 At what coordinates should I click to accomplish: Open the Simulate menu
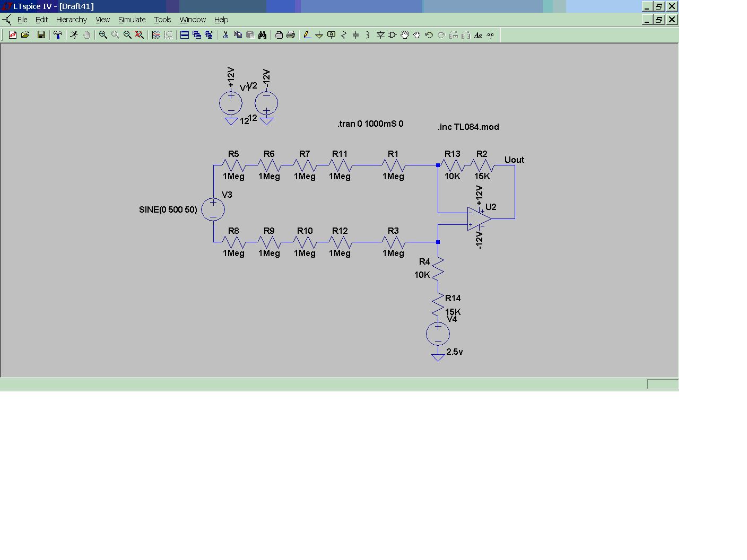click(x=132, y=20)
